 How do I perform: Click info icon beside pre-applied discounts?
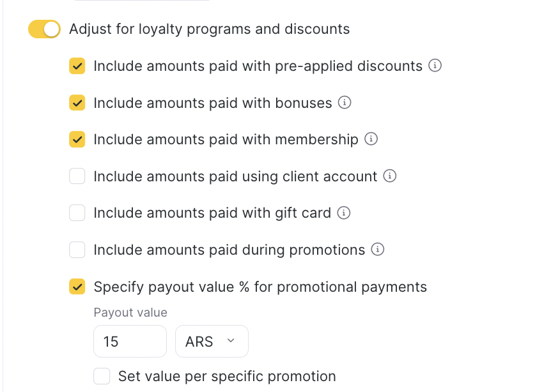point(435,66)
